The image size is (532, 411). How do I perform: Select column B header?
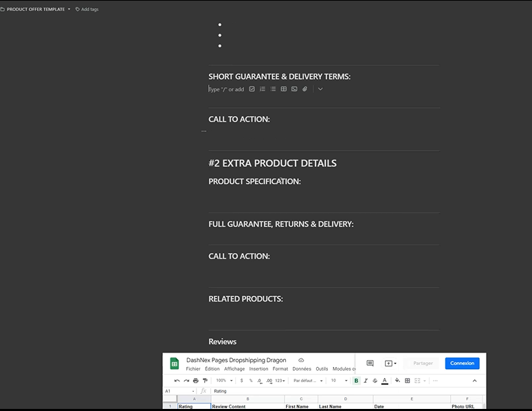click(247, 399)
